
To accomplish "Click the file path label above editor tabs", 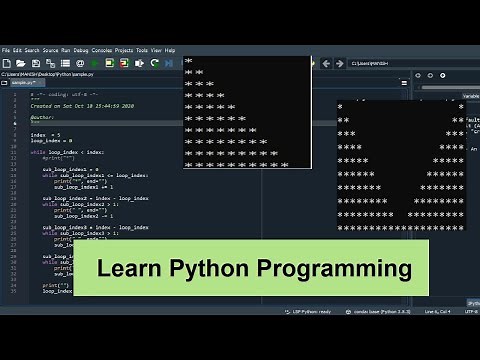I will [48, 74].
